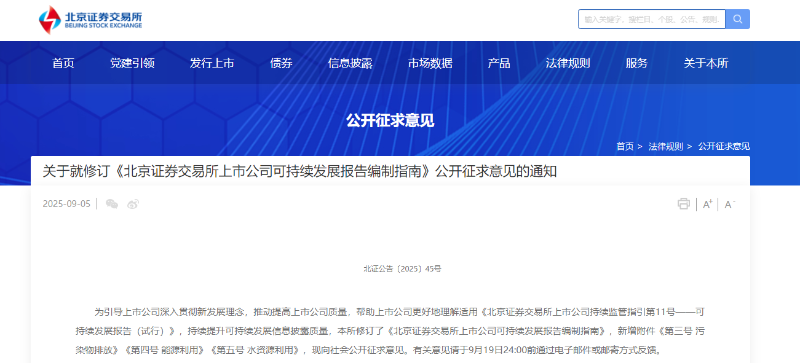The height and width of the screenshot is (363, 800).
Task: Focus the keyword search input field
Action: [x=652, y=19]
